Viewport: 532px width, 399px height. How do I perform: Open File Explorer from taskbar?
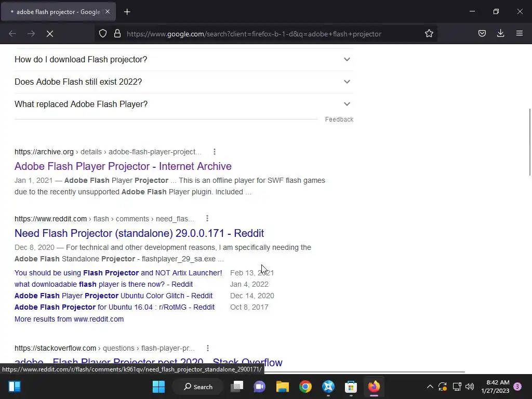[x=282, y=387]
